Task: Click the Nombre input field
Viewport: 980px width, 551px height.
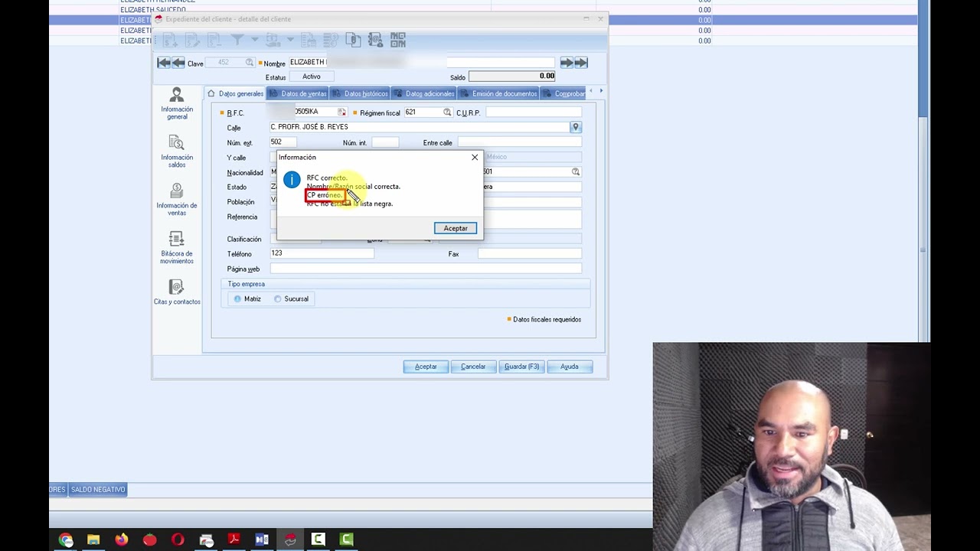Action: point(421,63)
